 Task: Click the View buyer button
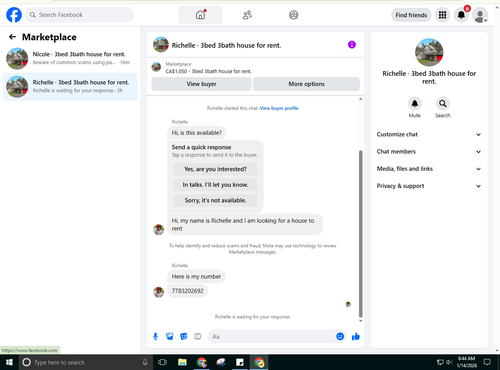coord(201,84)
